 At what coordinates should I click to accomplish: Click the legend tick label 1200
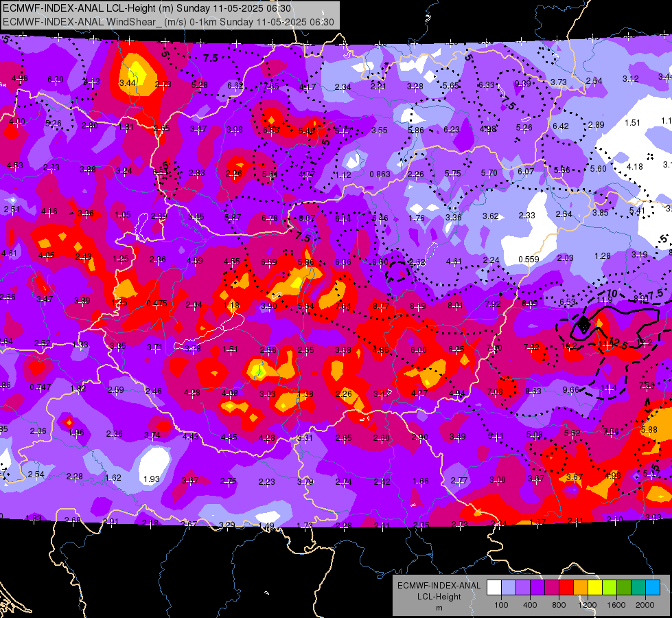(x=587, y=605)
